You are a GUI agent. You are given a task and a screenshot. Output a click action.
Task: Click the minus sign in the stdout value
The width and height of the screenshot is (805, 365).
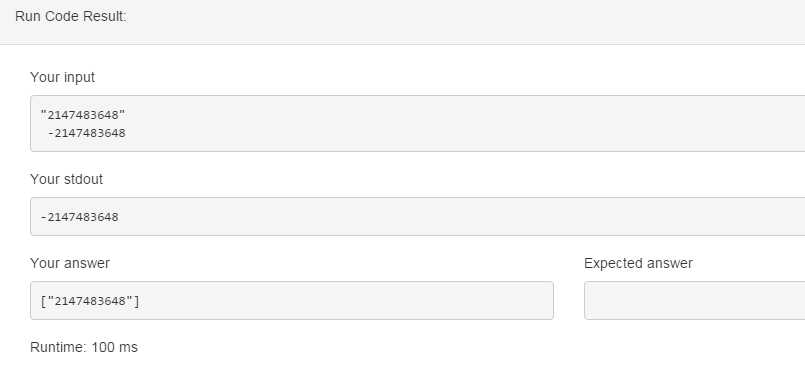(43, 217)
